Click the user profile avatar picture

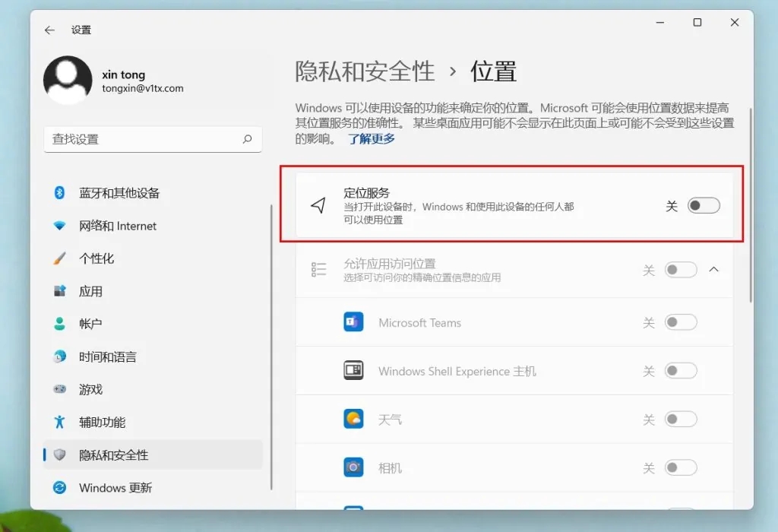pos(68,81)
